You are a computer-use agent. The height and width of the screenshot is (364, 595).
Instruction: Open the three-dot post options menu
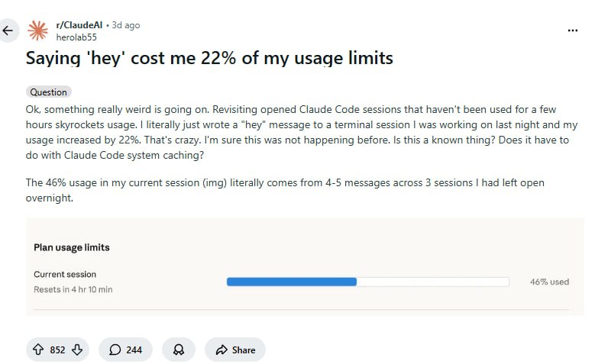(x=573, y=31)
